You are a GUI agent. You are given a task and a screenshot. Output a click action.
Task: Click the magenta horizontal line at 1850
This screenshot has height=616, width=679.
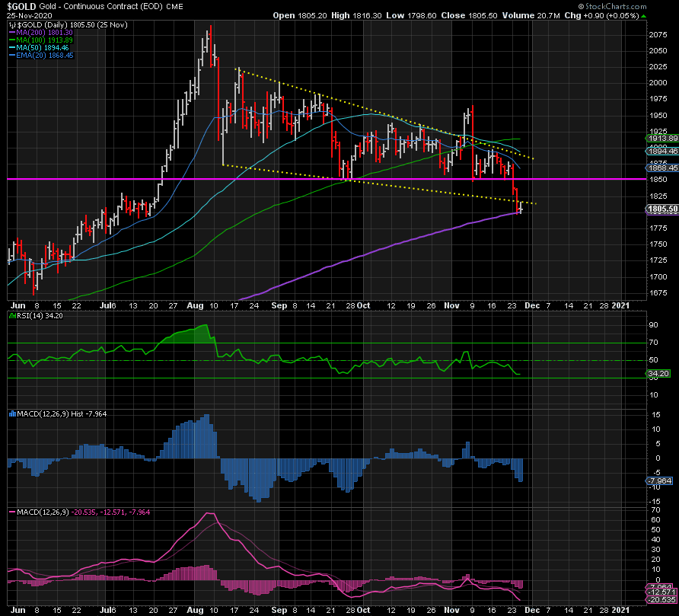(x=228, y=179)
